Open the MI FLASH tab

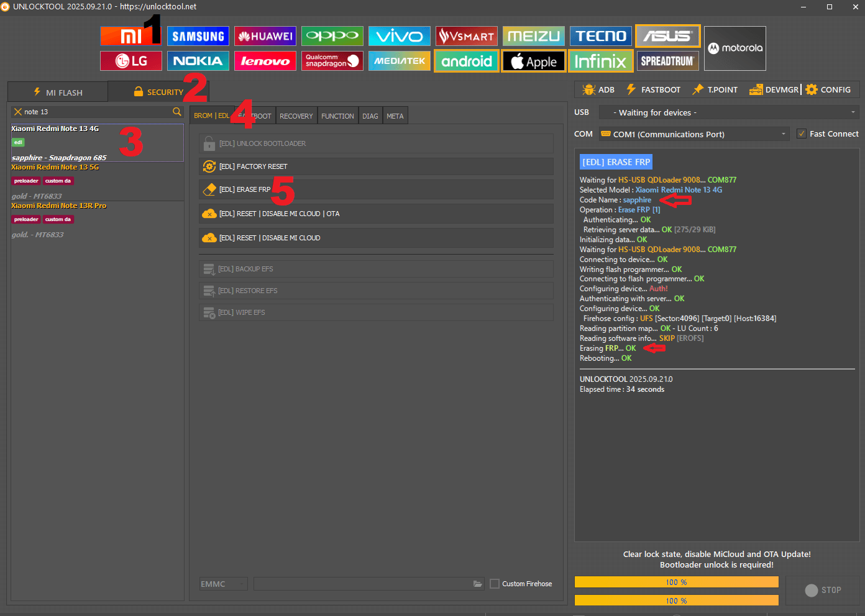[58, 93]
